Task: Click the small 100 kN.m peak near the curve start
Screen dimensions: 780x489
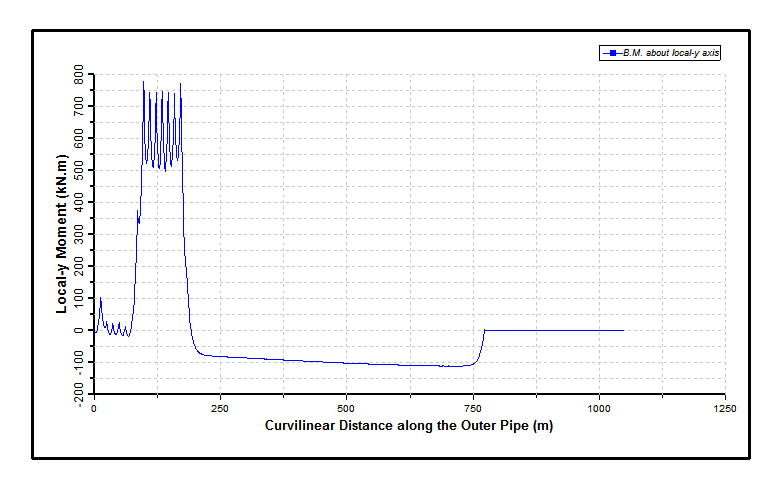Action: pos(100,298)
